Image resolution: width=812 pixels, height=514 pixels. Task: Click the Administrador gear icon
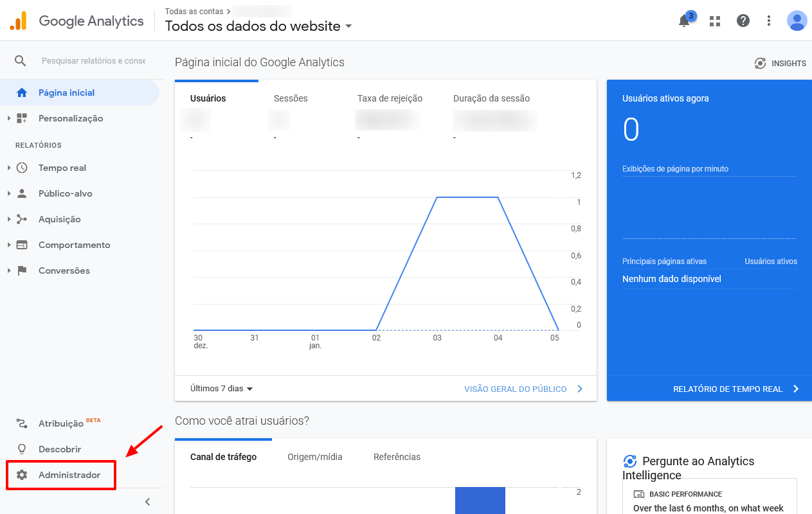coord(22,475)
